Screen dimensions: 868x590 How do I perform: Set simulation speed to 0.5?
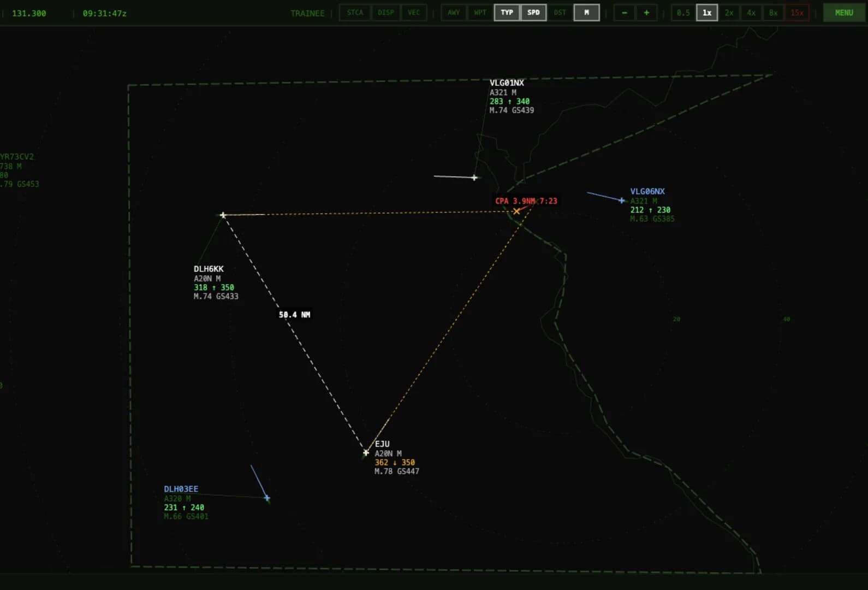[x=683, y=13]
